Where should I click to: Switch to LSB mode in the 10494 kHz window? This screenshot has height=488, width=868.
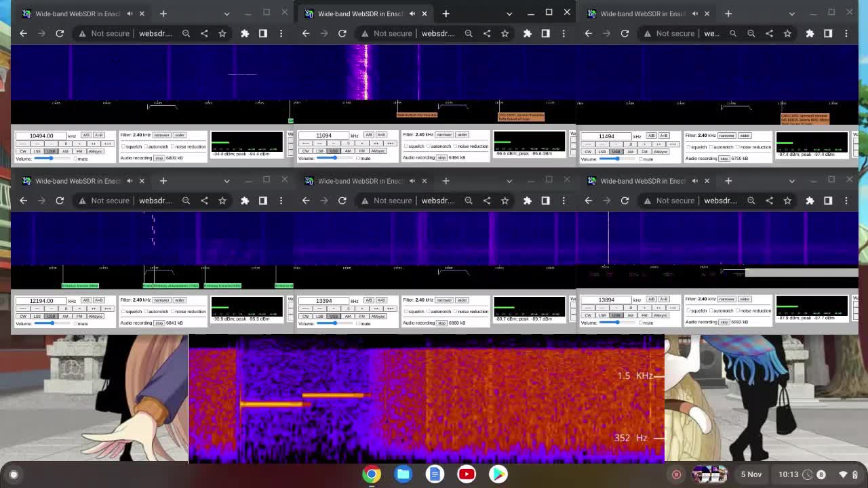(x=37, y=151)
